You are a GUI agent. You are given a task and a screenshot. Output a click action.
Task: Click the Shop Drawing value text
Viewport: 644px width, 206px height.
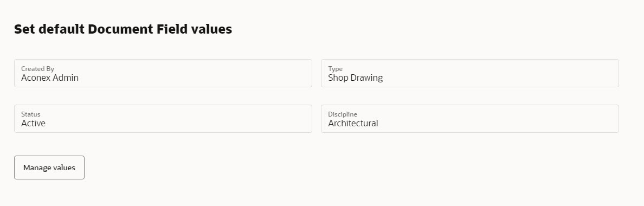click(x=355, y=78)
